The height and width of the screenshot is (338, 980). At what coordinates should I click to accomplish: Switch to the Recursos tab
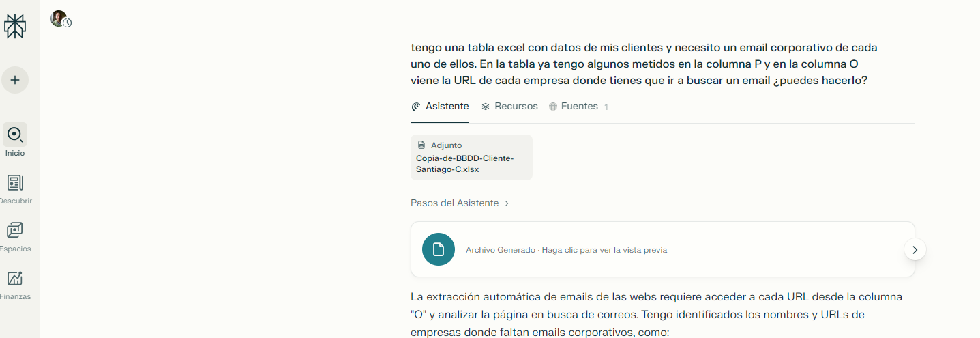click(x=509, y=107)
